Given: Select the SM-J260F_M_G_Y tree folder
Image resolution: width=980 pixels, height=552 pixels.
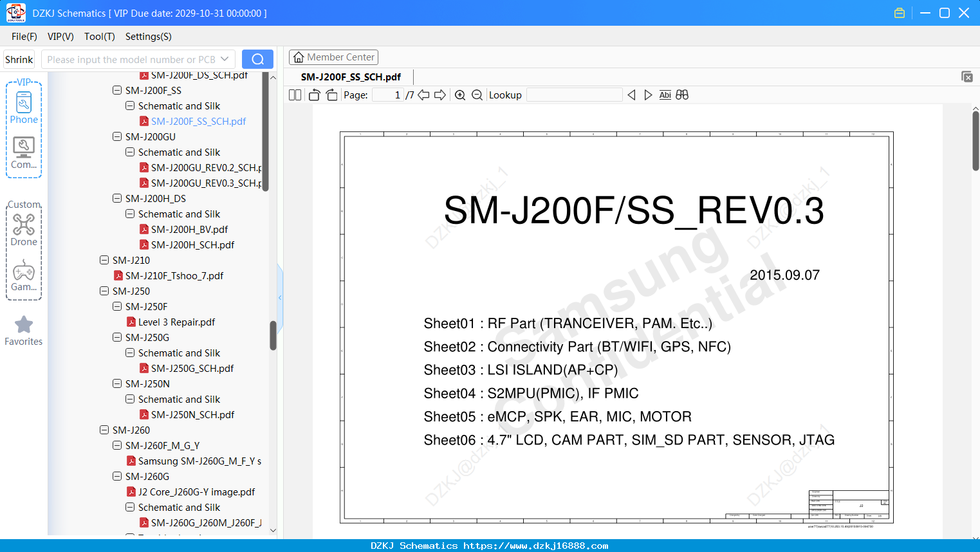Looking at the screenshot, I should (162, 445).
